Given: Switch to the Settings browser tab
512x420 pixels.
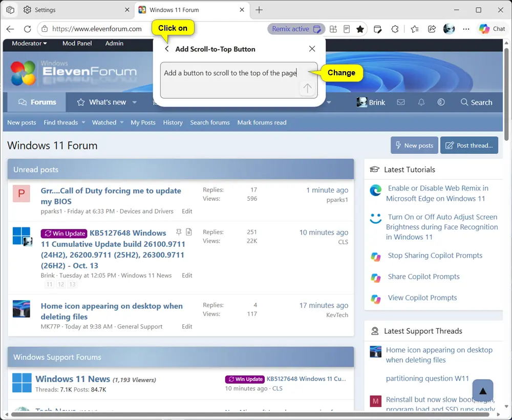Looking at the screenshot, I should tap(77, 10).
